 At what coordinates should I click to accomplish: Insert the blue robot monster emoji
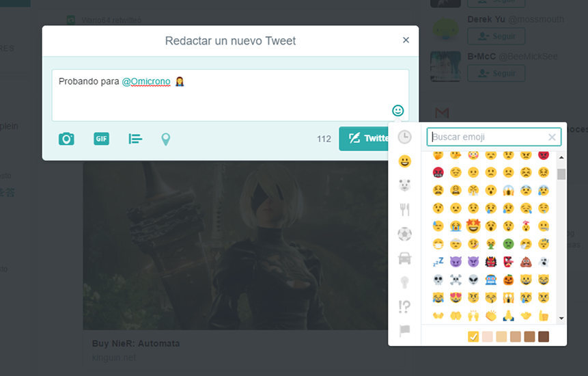[491, 280]
